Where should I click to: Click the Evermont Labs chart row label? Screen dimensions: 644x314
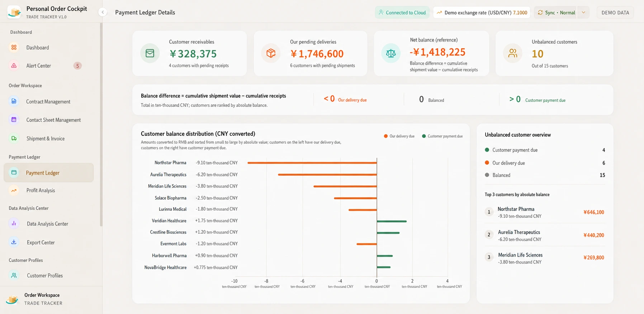(x=174, y=244)
